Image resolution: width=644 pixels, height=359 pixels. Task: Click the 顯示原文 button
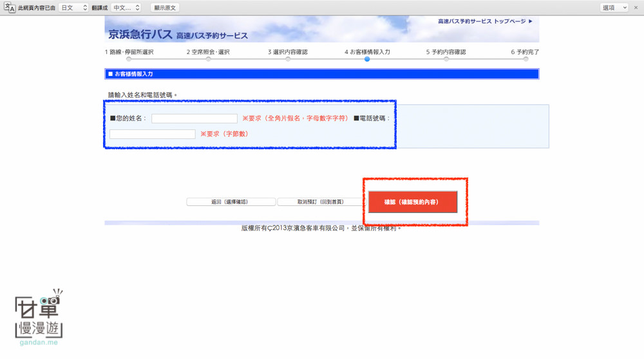[165, 8]
